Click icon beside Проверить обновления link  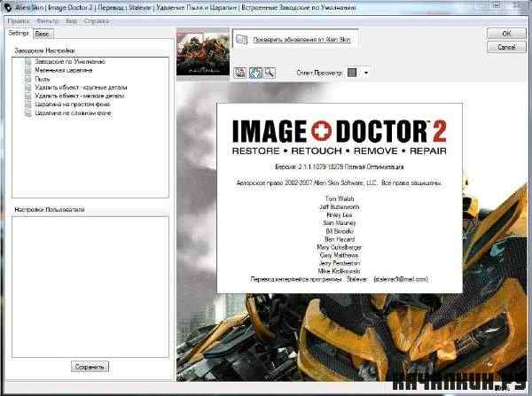pos(241,39)
